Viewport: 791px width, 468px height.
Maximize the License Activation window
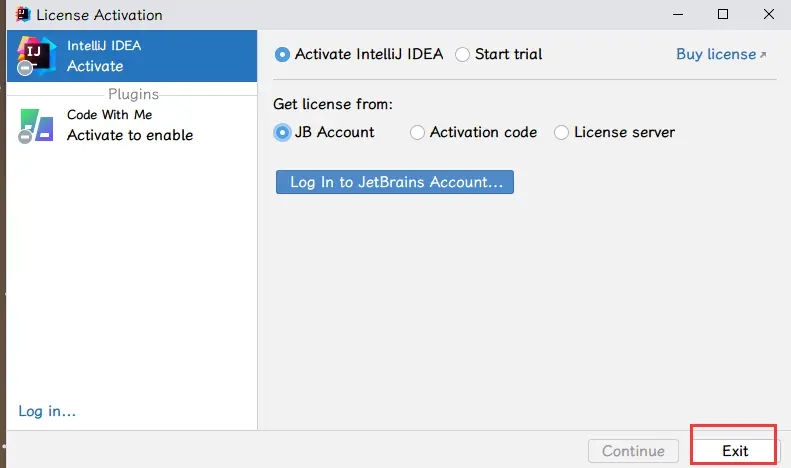click(x=722, y=15)
